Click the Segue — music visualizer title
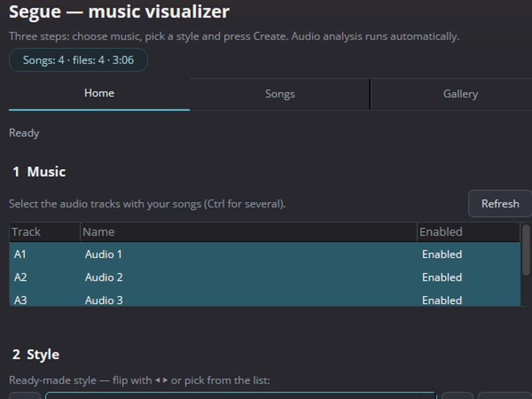Image resolution: width=532 pixels, height=399 pixels. click(119, 11)
